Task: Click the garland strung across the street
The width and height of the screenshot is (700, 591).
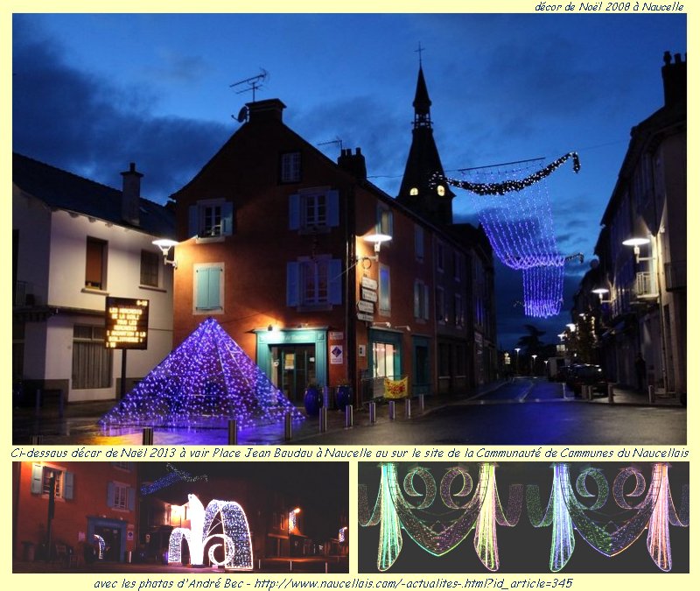Action: point(507,179)
